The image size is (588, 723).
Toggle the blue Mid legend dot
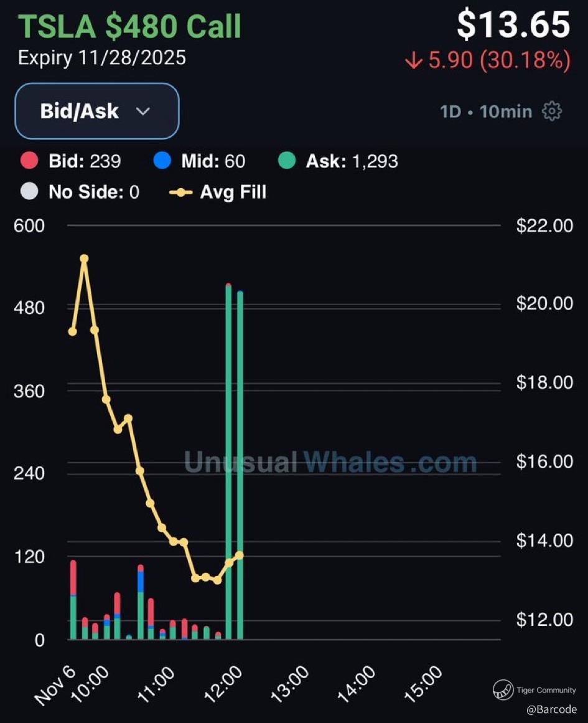pyautogui.click(x=162, y=162)
